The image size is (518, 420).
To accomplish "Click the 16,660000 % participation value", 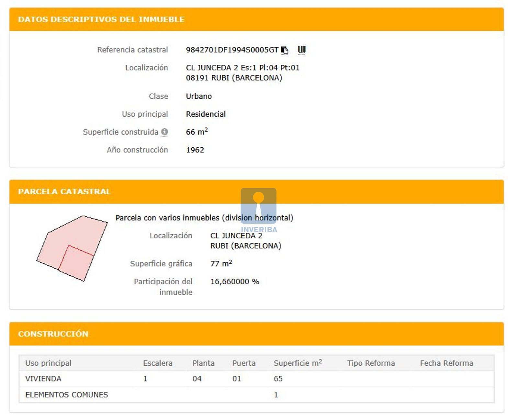I will pos(235,281).
